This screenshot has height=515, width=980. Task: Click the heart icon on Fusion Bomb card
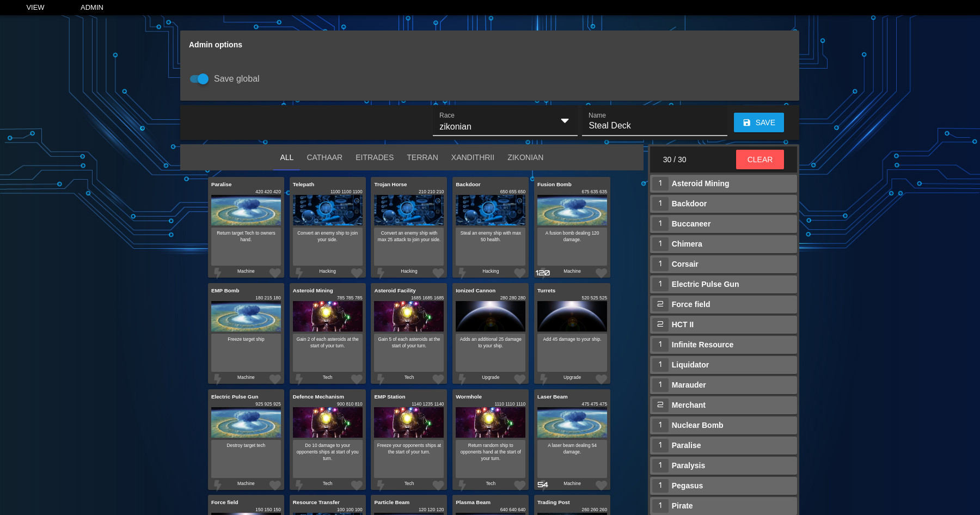pos(601,272)
